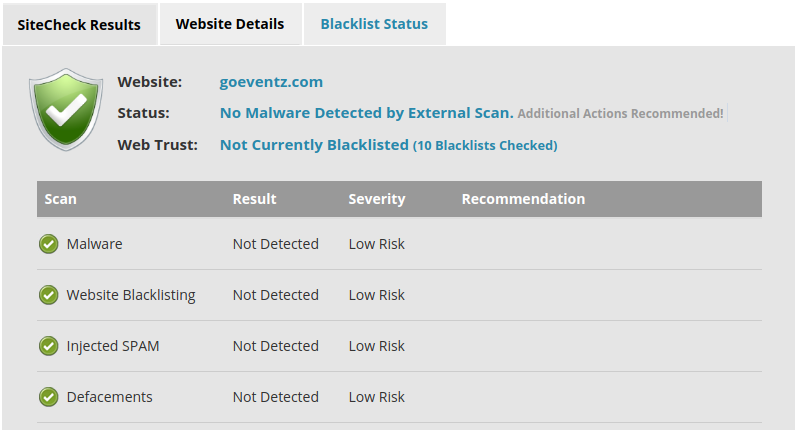
Task: Click the Website Blacklisting green check icon
Action: coord(49,295)
